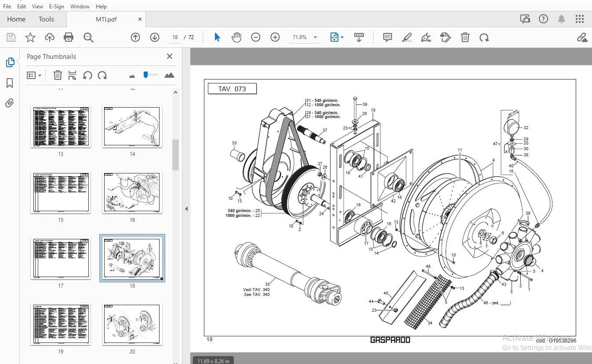The height and width of the screenshot is (364, 592).
Task: Save the file using the floppy disk icon
Action: pos(11,38)
